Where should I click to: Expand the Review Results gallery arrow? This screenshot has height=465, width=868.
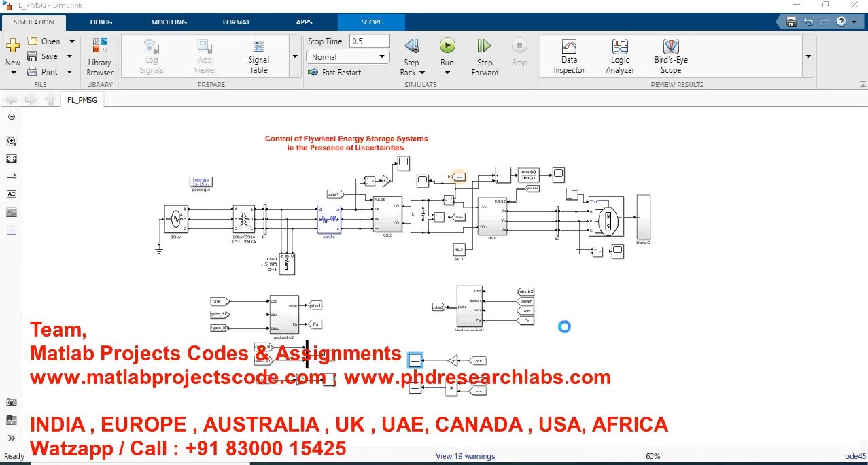808,56
